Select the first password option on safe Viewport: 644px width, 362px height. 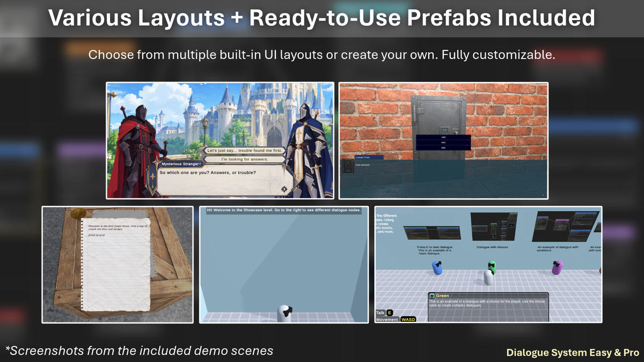pyautogui.click(x=443, y=137)
